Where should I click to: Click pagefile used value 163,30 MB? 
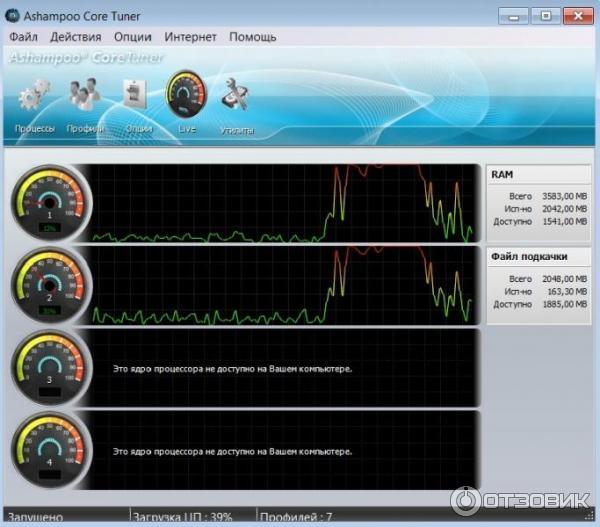point(567,292)
